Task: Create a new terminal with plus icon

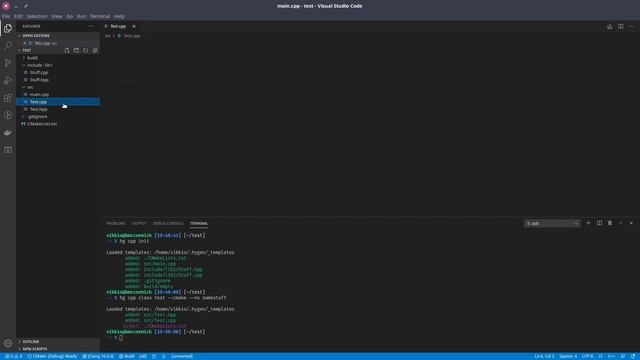Action: point(588,223)
